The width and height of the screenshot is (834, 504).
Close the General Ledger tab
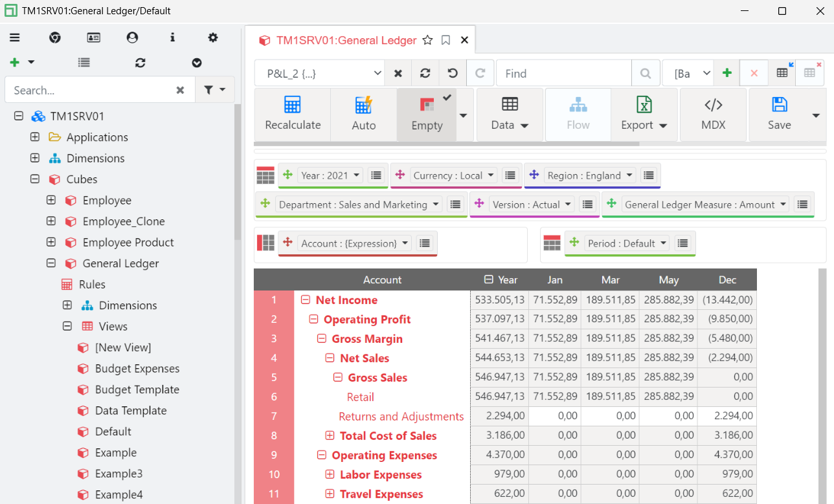464,40
